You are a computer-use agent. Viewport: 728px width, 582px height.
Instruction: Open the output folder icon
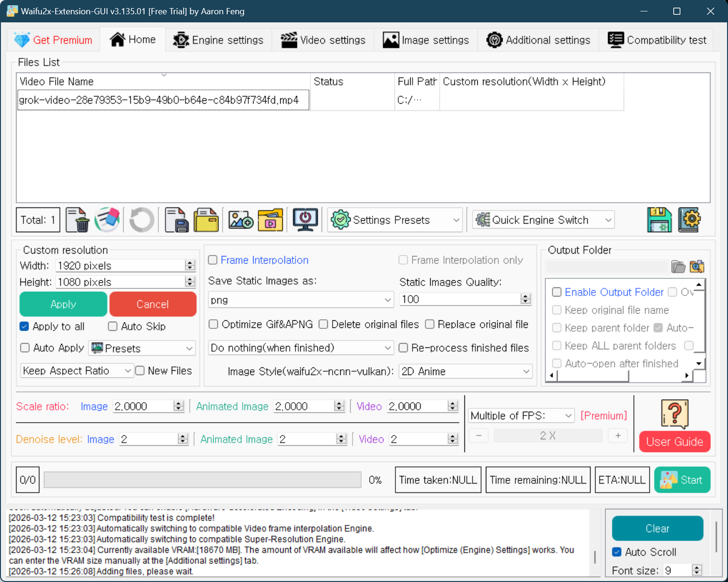(678, 266)
